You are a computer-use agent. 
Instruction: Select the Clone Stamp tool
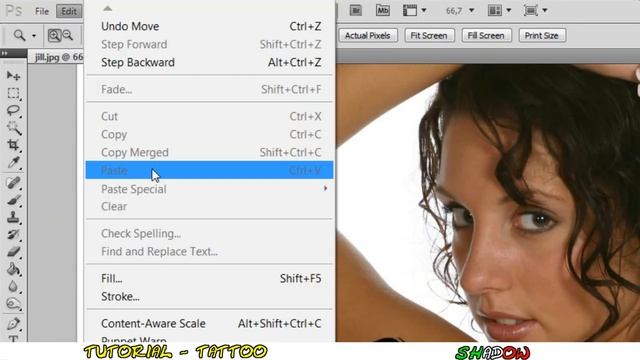(x=13, y=217)
